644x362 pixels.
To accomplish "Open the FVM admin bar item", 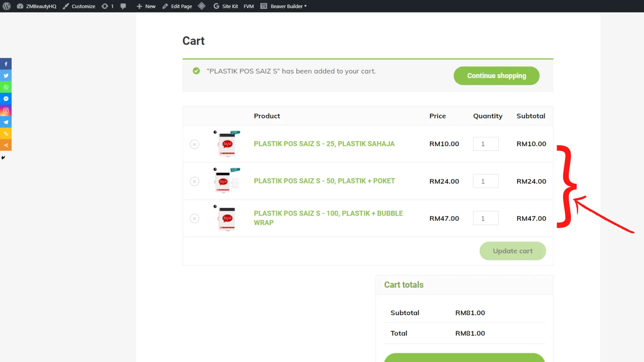I will [x=249, y=6].
